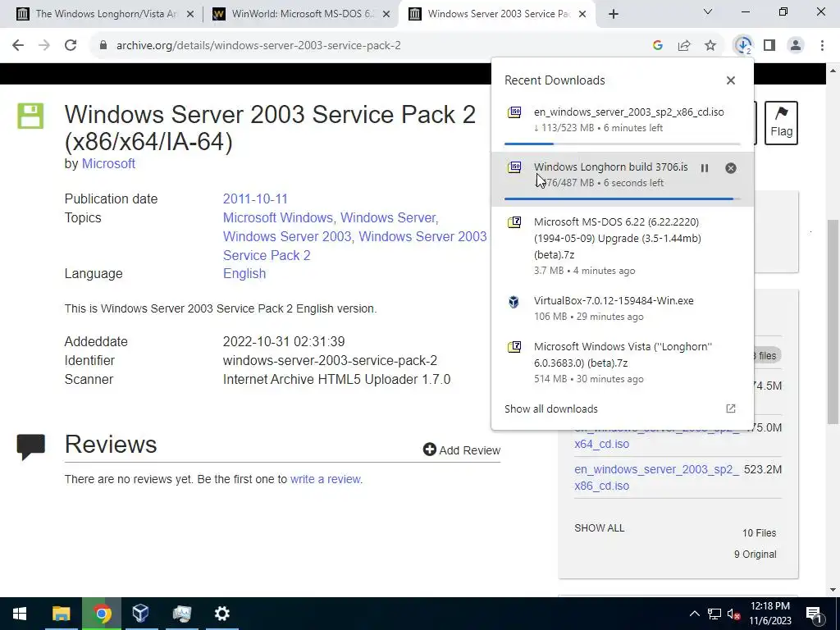Screen dimensions: 840x630
Task: Open Windows notification center
Action: click(815, 614)
